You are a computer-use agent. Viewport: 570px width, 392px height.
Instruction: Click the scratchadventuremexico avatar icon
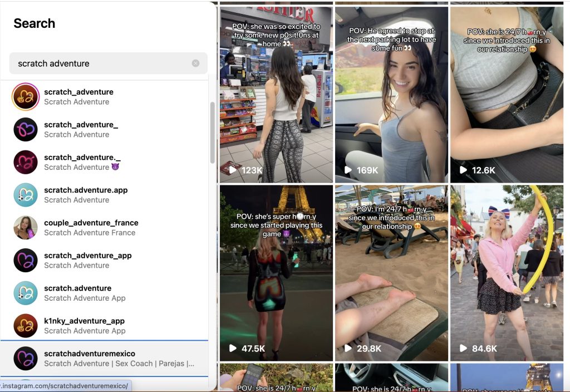point(26,359)
